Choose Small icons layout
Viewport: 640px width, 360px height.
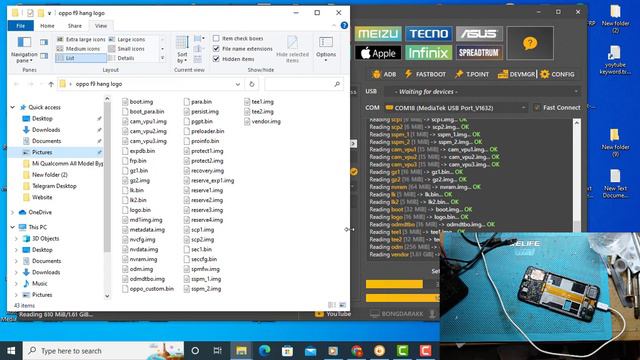(x=127, y=49)
